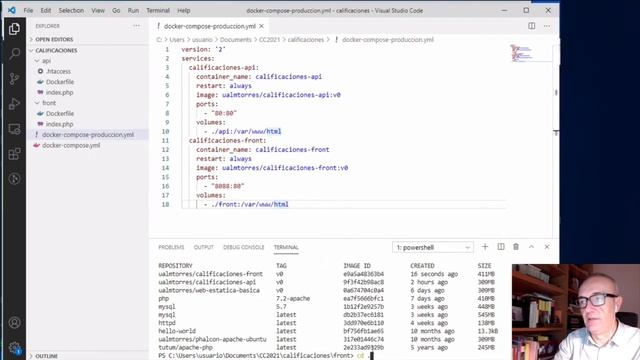Close the docker-compose-produccion.yml tab
The width and height of the screenshot is (640, 360).
tap(262, 26)
